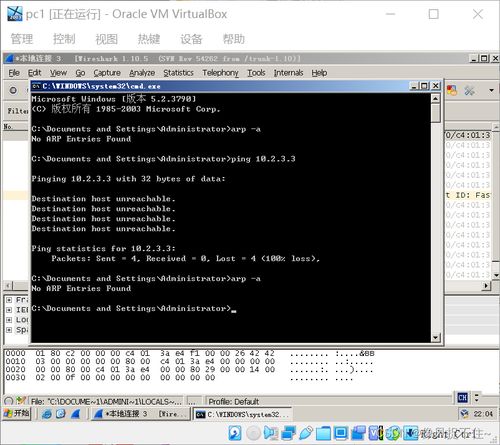Click Profile: Default in status bar
This screenshot has width=500, height=445.
point(233,401)
